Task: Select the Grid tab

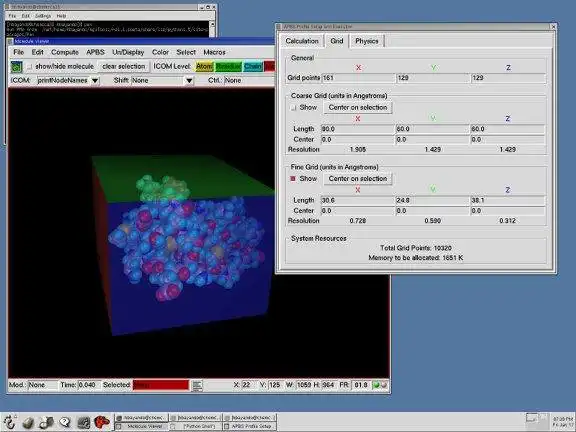Action: pyautogui.click(x=336, y=41)
